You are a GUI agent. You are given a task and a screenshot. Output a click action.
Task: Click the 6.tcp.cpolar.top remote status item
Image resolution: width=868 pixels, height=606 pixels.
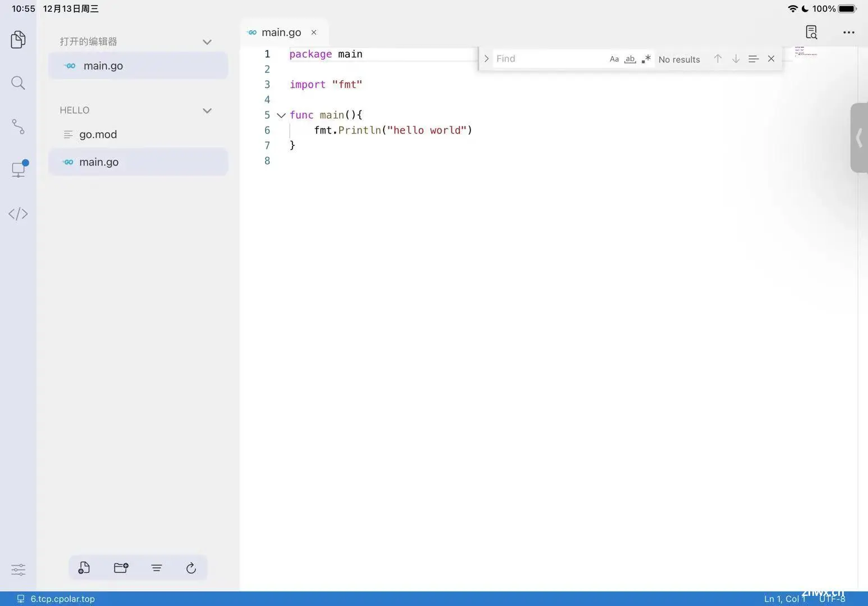click(56, 599)
